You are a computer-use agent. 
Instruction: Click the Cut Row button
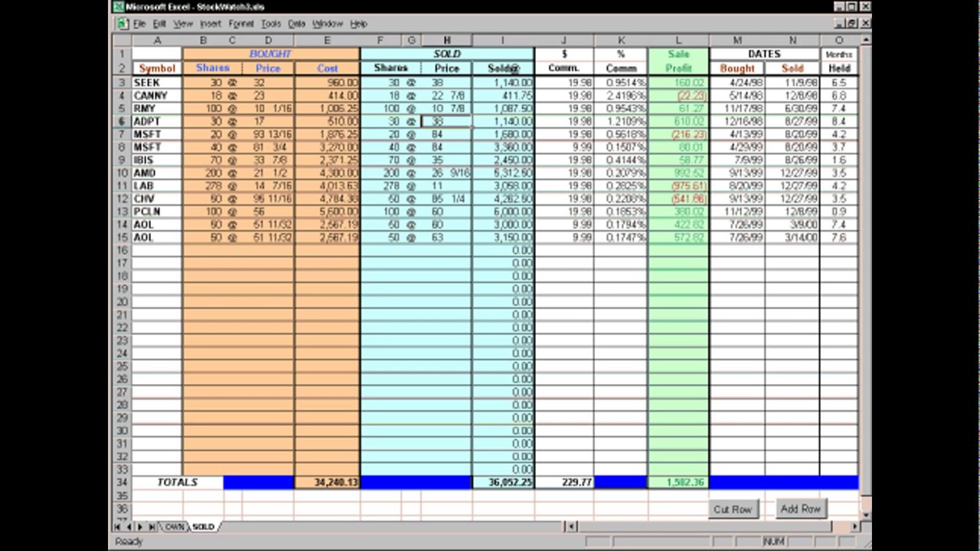tap(733, 510)
